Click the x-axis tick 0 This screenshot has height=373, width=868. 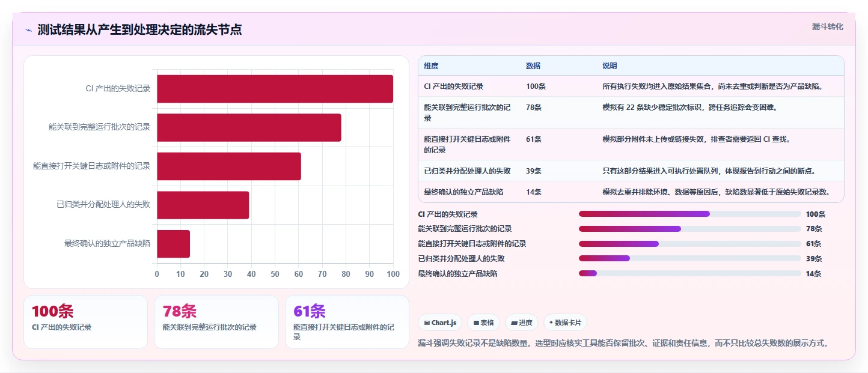click(157, 274)
